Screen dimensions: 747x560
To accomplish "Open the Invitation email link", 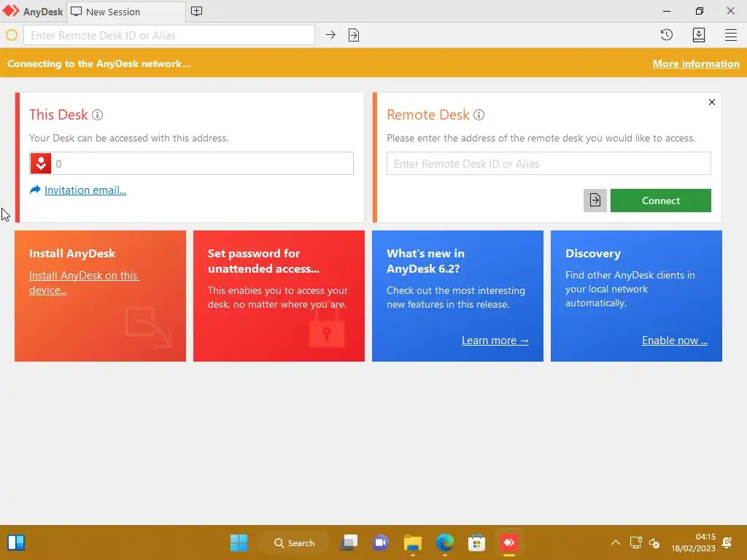I will point(85,190).
